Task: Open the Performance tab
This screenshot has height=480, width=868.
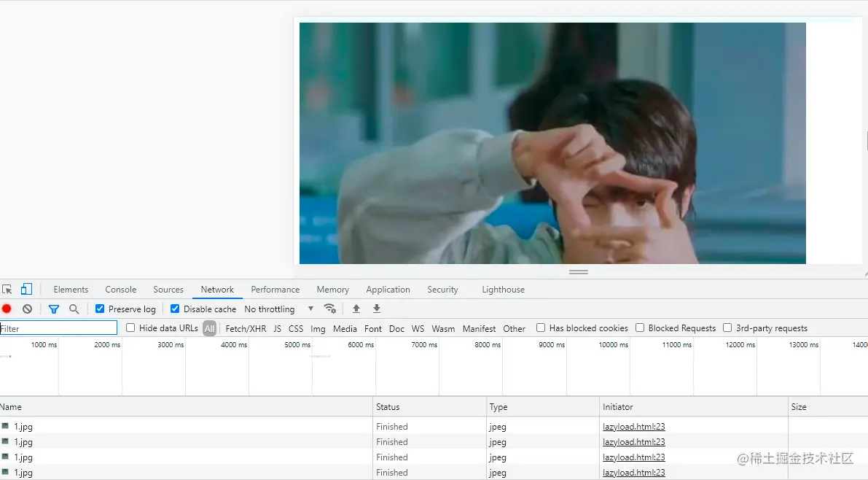Action: (275, 290)
